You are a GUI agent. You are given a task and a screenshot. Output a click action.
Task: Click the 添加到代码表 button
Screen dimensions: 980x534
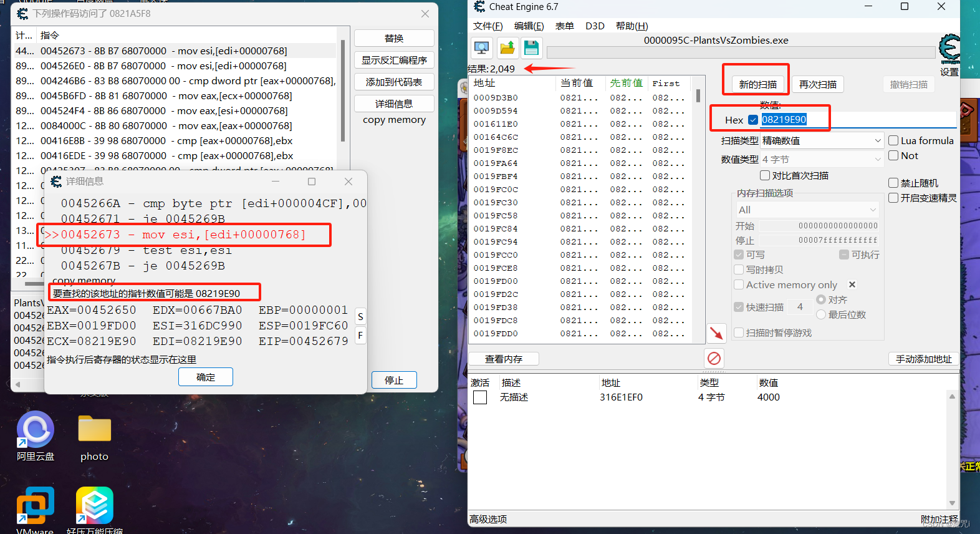coord(394,82)
